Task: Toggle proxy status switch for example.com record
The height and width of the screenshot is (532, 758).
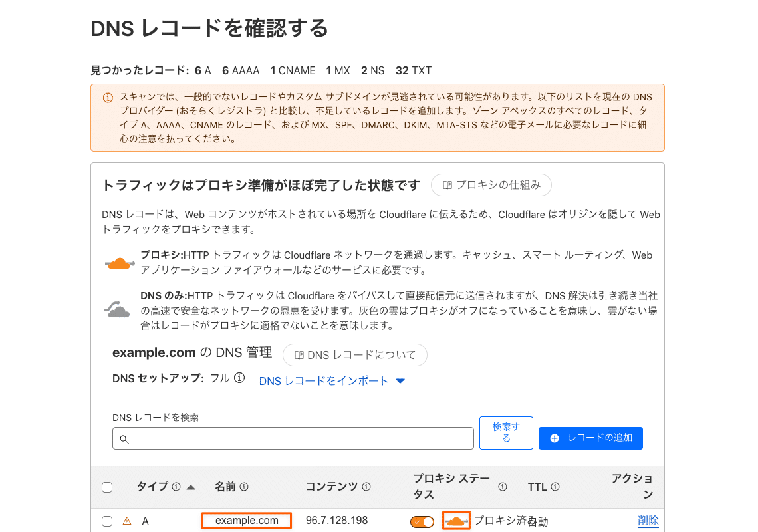Action: (x=422, y=521)
